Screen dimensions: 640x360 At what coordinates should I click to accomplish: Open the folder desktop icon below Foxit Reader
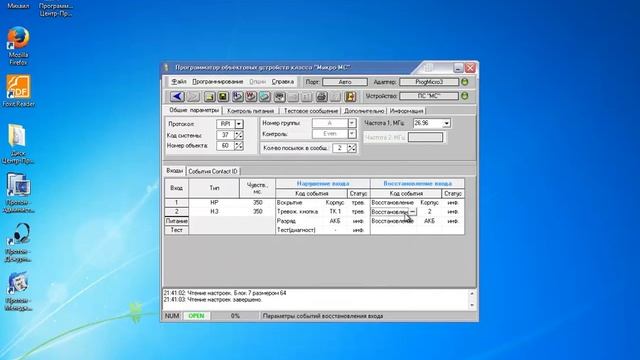coord(18,144)
